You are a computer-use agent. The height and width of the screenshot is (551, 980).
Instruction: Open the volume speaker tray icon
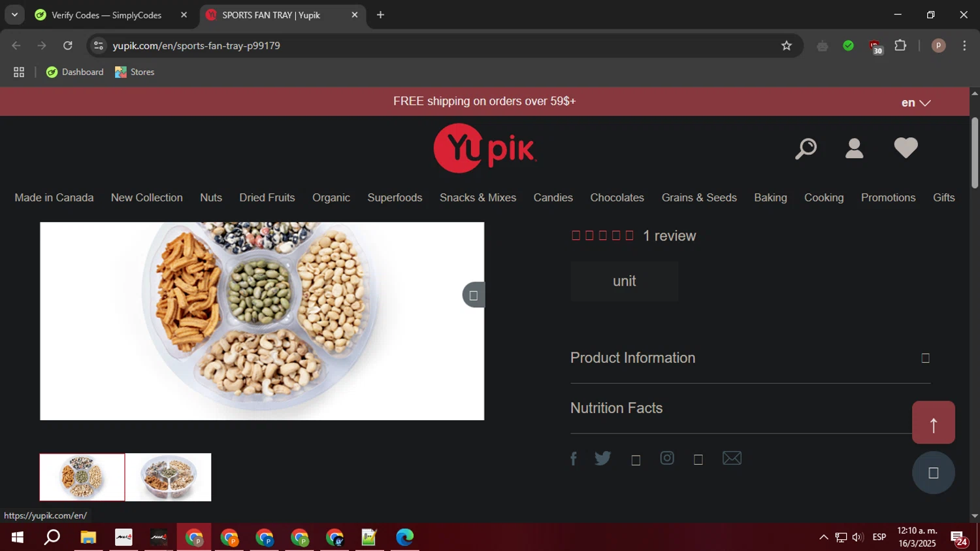tap(858, 537)
